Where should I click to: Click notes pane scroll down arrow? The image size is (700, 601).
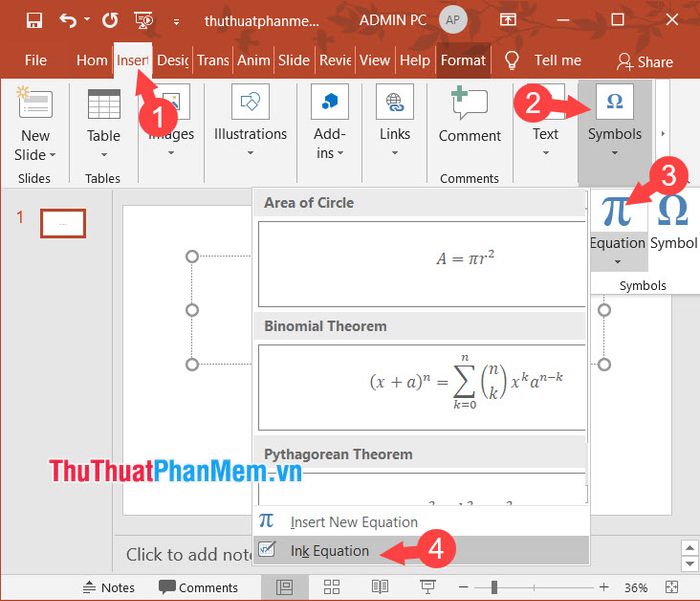click(690, 563)
